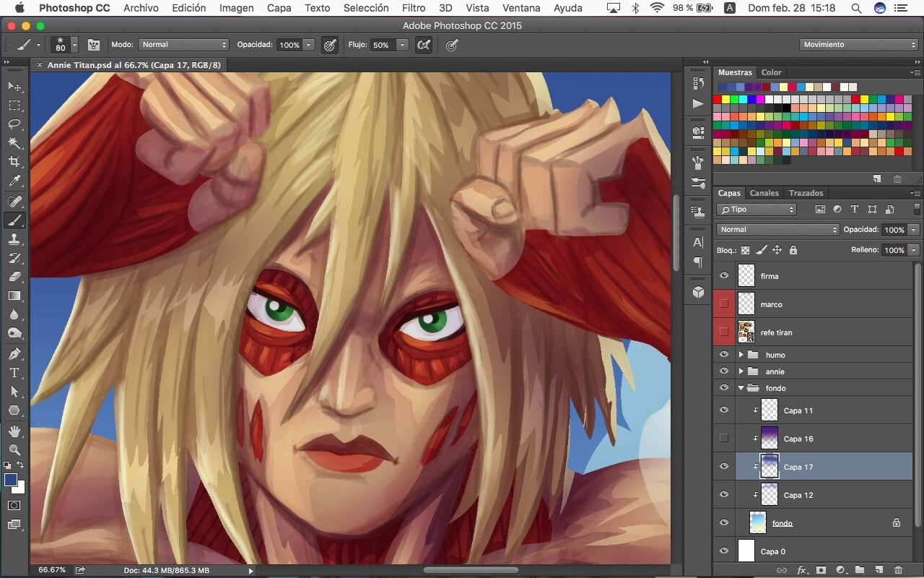Expand the annie layer group

pyautogui.click(x=741, y=371)
